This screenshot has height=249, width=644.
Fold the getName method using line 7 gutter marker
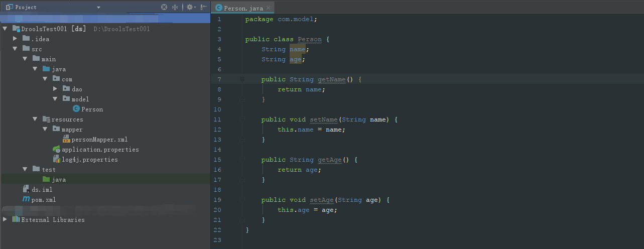pos(242,79)
